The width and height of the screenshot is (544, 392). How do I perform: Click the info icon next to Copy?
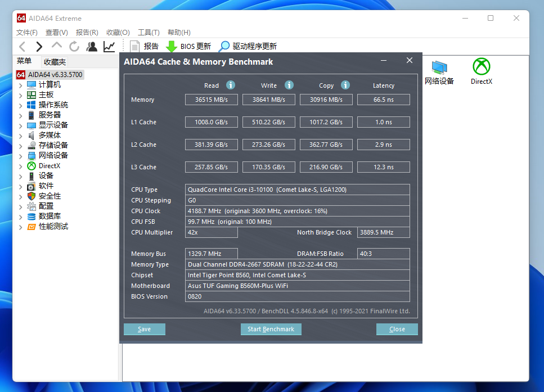coord(345,85)
